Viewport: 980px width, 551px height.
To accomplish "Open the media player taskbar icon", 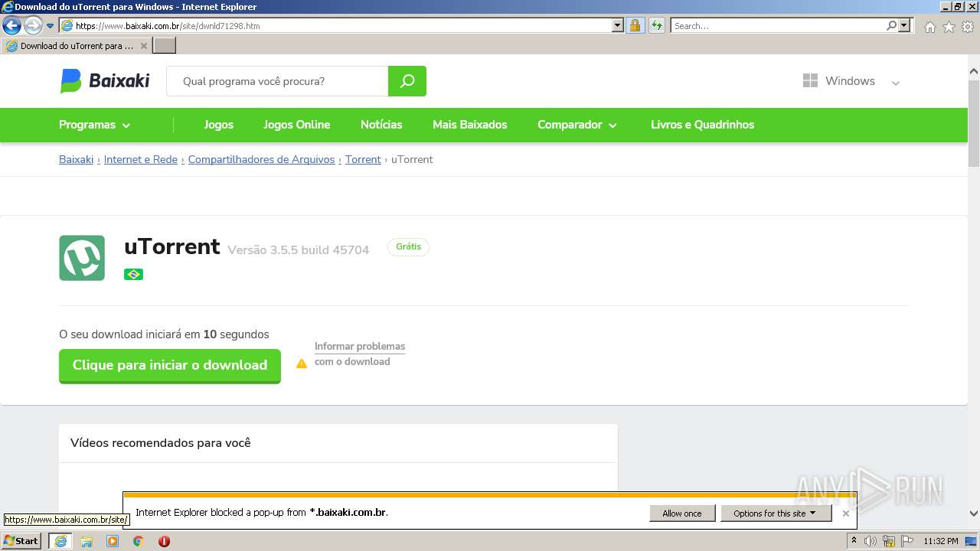I will click(x=113, y=541).
